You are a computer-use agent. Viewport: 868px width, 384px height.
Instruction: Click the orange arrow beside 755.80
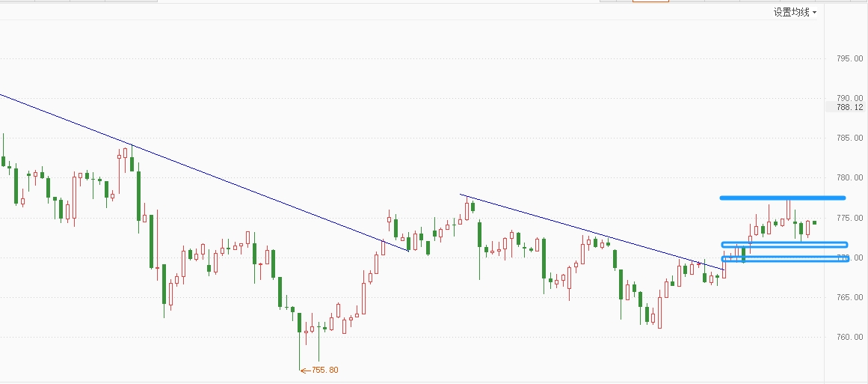click(304, 370)
